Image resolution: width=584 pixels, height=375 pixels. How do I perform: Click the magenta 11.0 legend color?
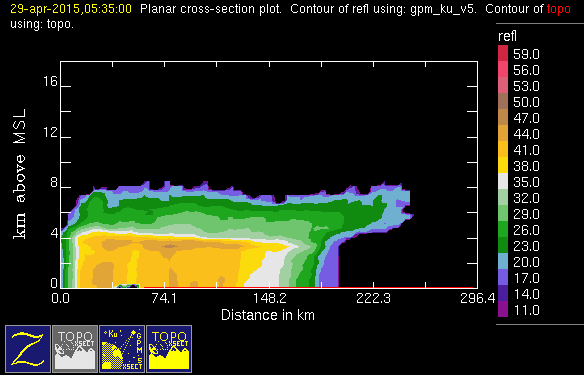(x=503, y=309)
